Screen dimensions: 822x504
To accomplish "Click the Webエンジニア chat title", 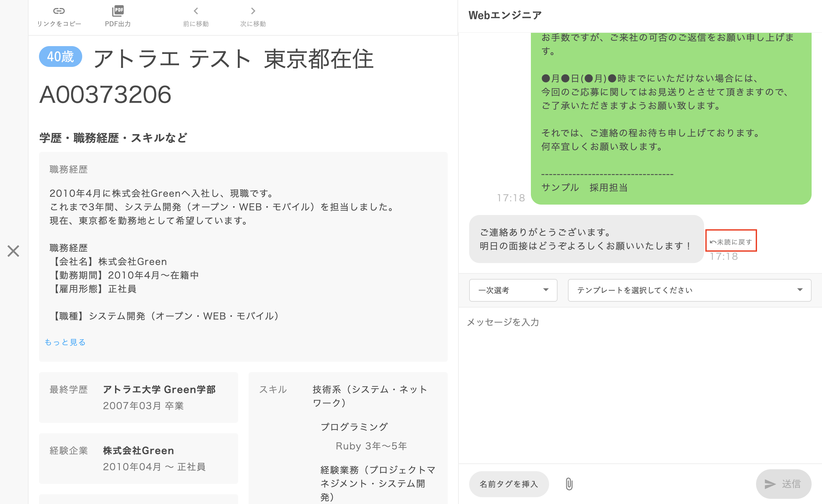I will point(505,15).
